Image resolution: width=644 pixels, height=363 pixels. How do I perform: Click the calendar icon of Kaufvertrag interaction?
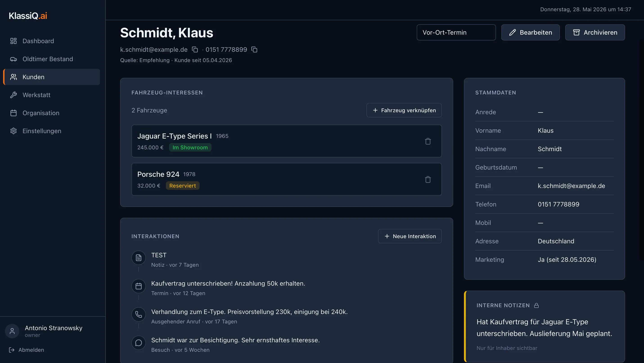139,286
